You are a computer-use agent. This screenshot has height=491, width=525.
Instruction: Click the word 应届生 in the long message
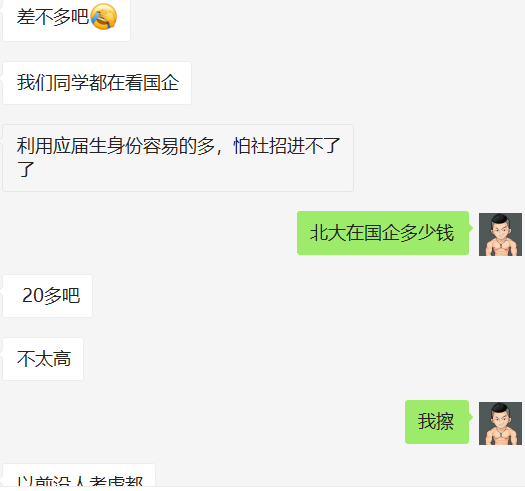coord(80,146)
